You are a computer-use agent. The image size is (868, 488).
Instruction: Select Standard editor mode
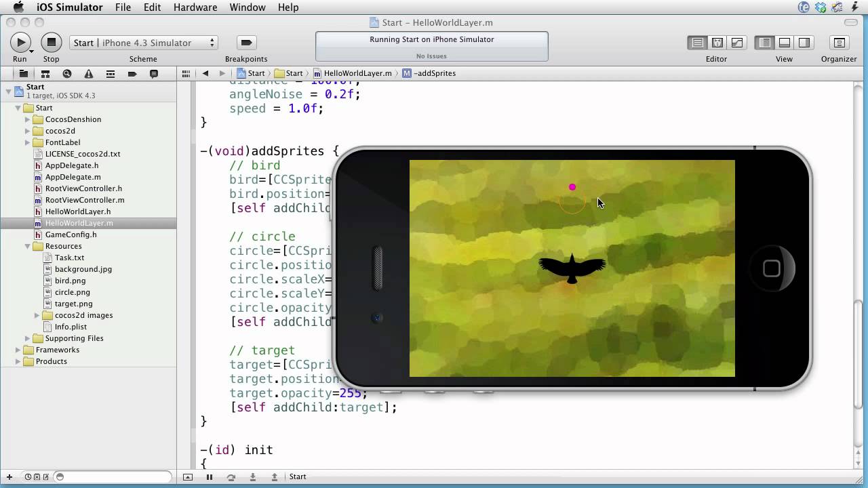tap(697, 43)
